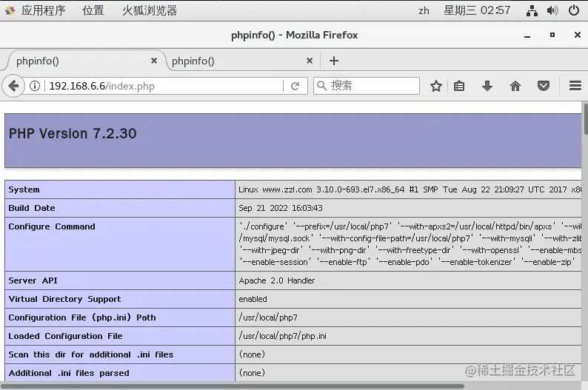
Task: Open the Firefox hamburger menu
Action: point(575,86)
